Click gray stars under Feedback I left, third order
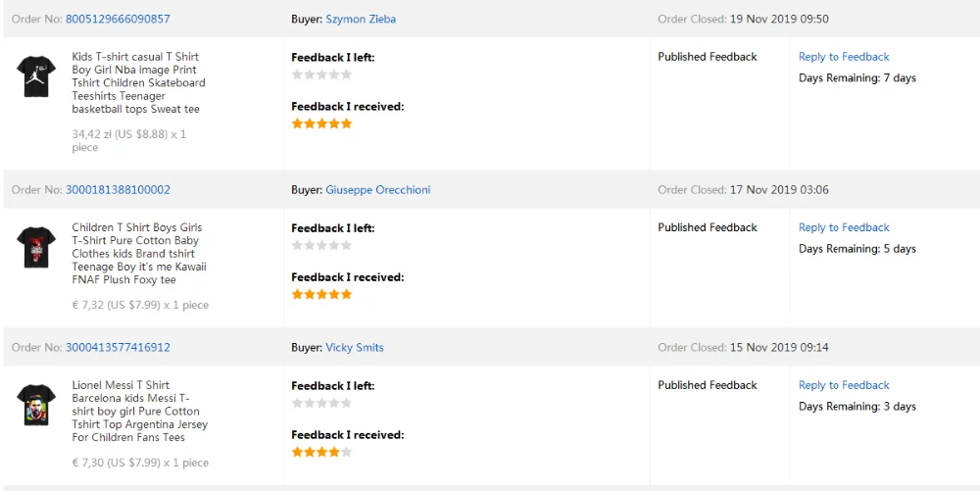The image size is (980, 491). pos(321,403)
